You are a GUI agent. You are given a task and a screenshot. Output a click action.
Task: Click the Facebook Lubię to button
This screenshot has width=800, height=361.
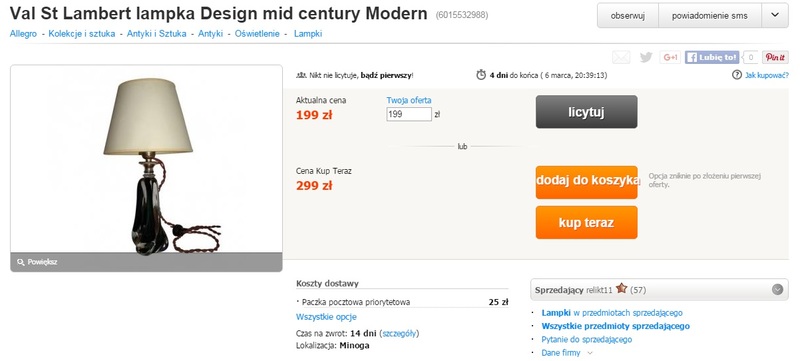pyautogui.click(x=712, y=57)
